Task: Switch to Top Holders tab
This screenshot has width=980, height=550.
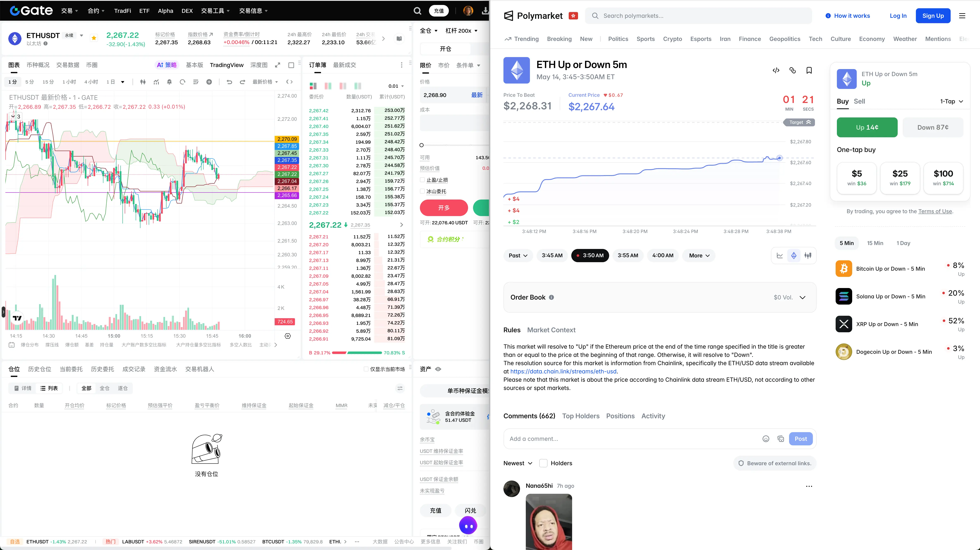Action: point(581,416)
